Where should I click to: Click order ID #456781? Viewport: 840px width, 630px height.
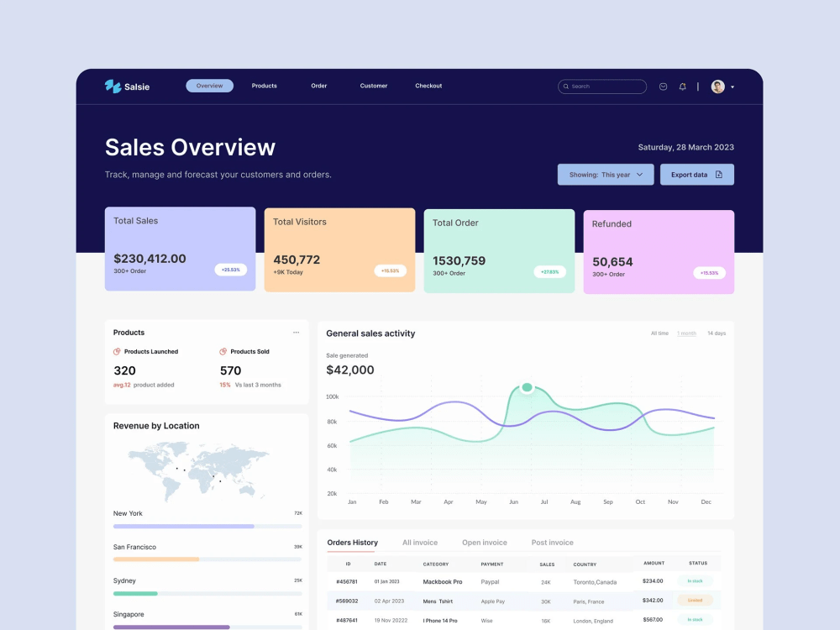coord(347,582)
